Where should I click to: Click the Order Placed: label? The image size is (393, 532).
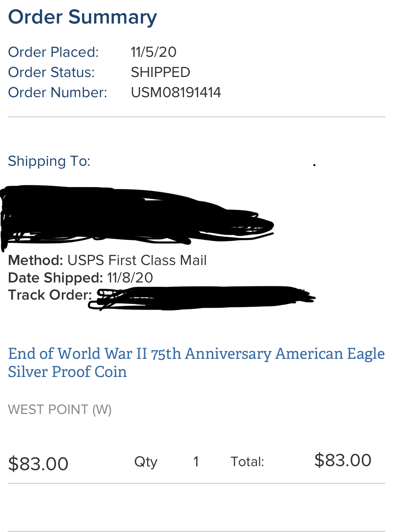point(53,52)
